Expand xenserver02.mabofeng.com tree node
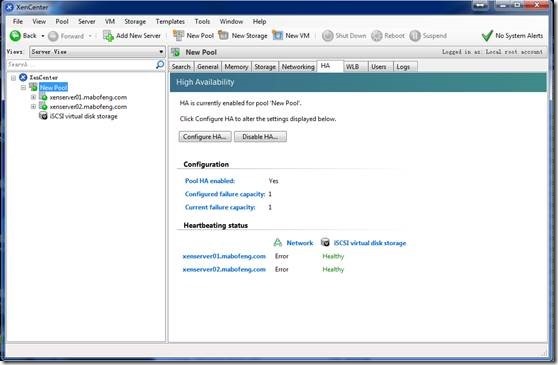558x365 pixels. click(33, 106)
